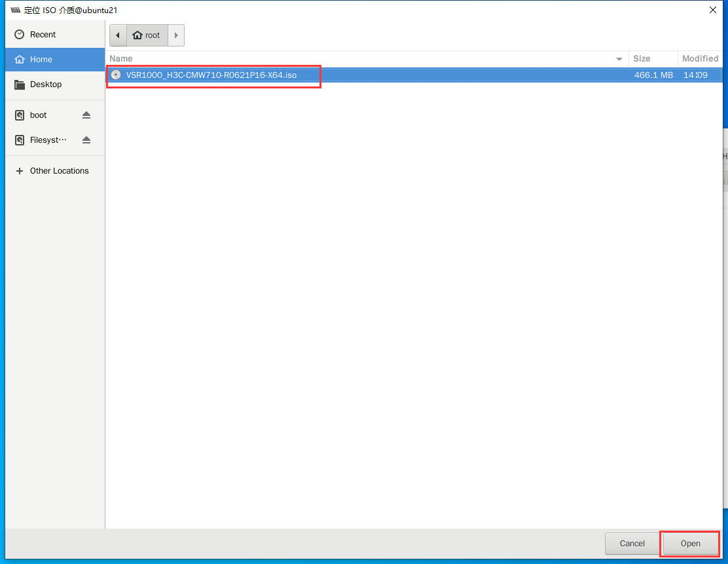Open the Recent files location
The image size is (728, 564).
point(55,34)
